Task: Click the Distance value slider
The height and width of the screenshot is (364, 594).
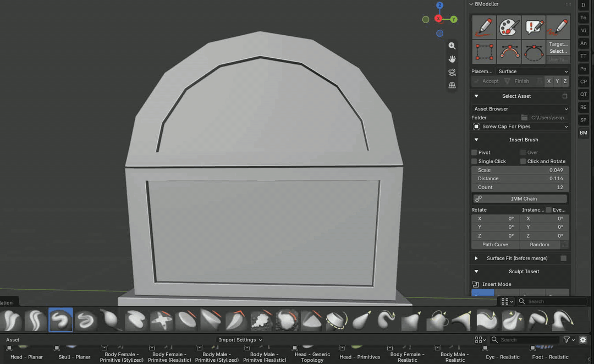Action: point(520,179)
